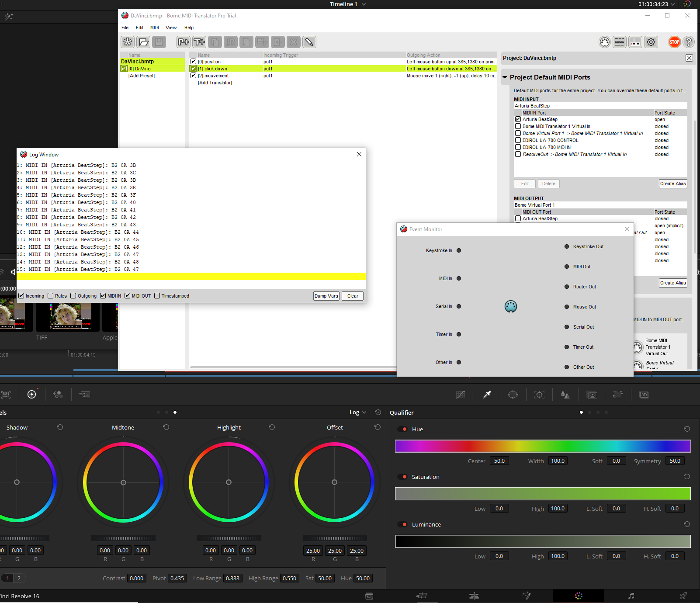Switch to the Deliver rocket page

point(683,596)
